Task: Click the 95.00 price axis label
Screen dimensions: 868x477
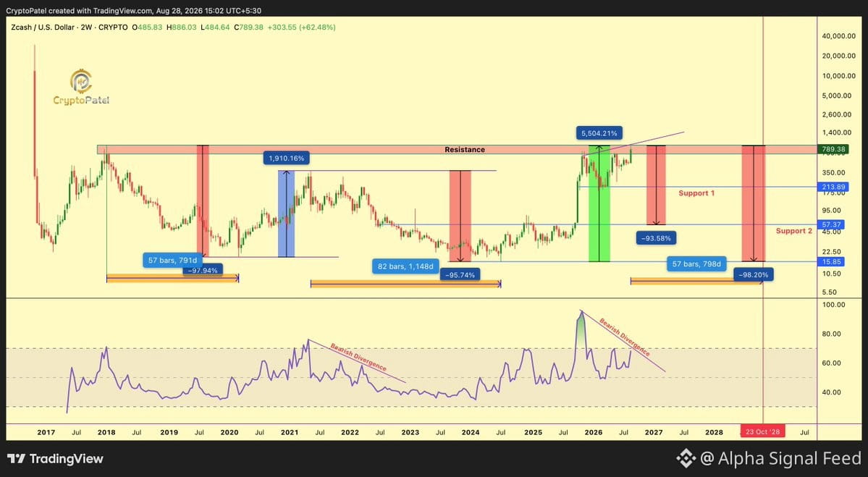Action: tap(832, 211)
